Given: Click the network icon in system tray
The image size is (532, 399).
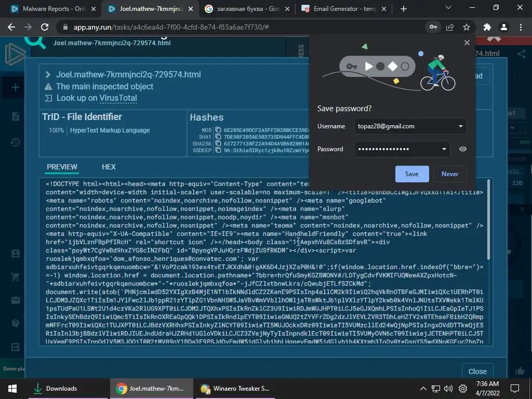Looking at the screenshot, I should pyautogui.click(x=436, y=389).
